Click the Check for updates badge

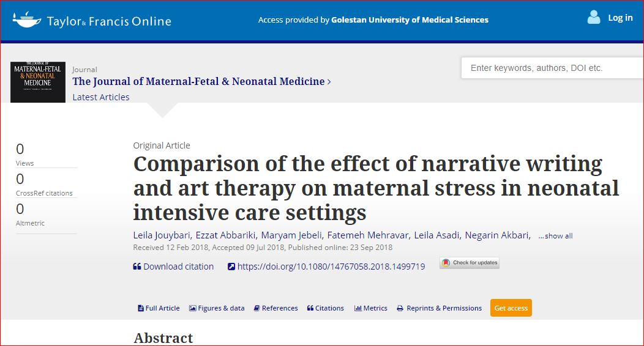click(x=469, y=263)
